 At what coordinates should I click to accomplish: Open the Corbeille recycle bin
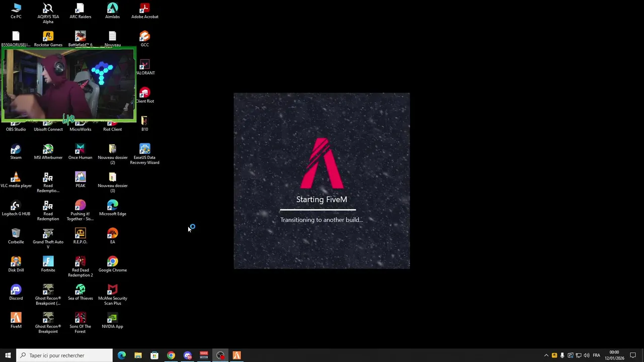(16, 236)
